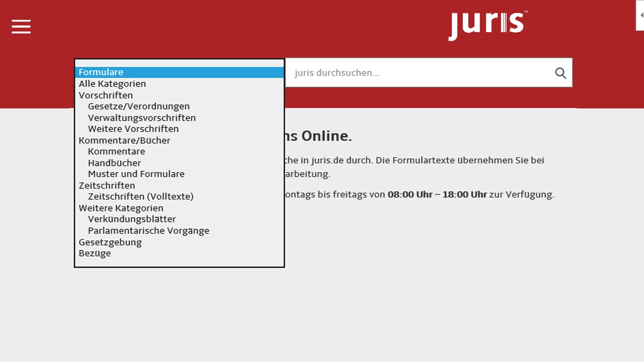Expand the collapsed side panel arrow
644x362 pixels.
641,15
